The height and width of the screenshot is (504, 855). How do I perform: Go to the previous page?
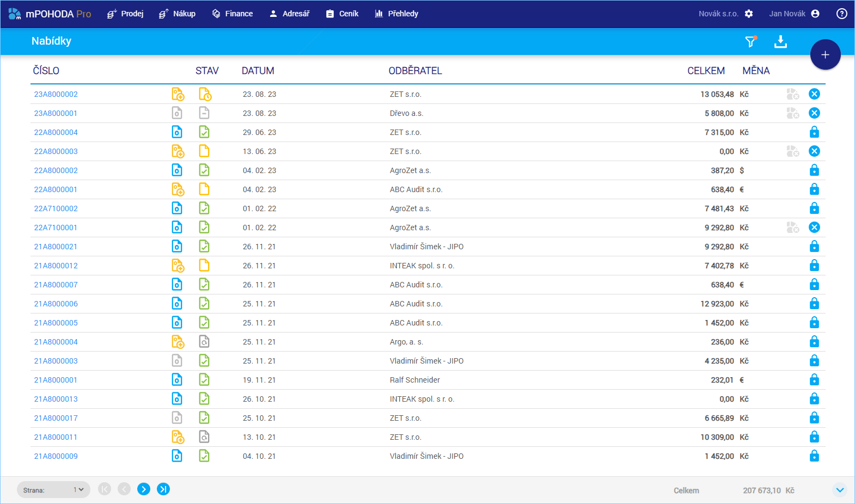[x=124, y=489]
